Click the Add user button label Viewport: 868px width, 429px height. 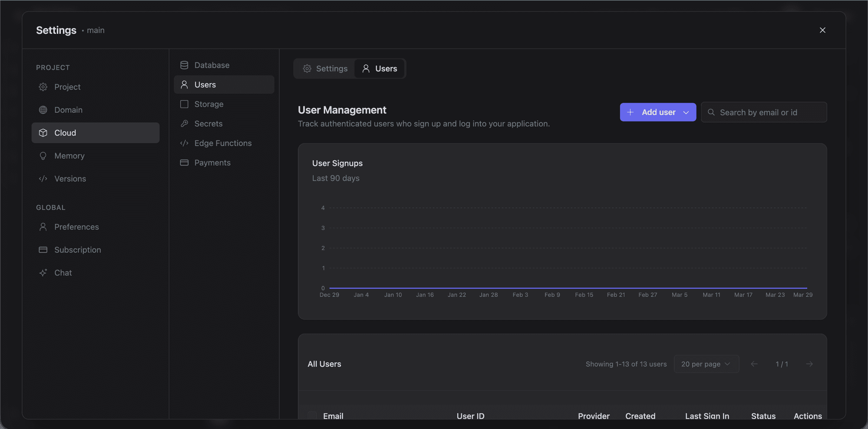pos(658,112)
